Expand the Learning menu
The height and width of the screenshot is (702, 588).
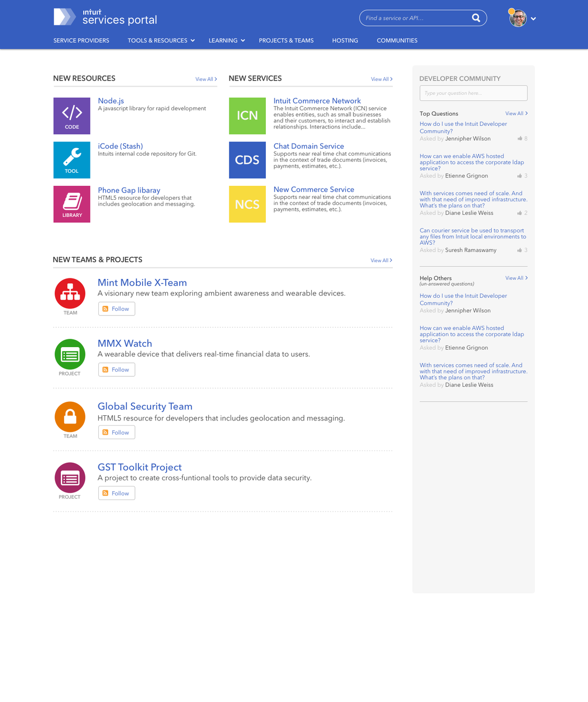point(226,41)
